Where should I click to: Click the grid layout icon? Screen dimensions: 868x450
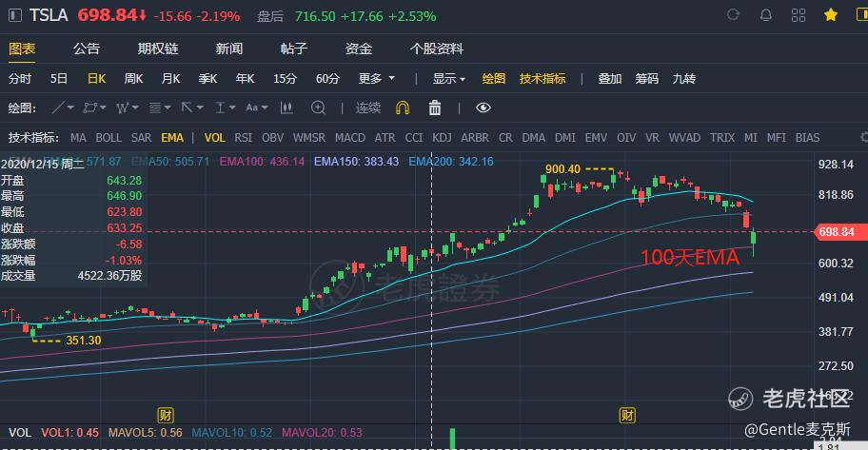coord(799,15)
